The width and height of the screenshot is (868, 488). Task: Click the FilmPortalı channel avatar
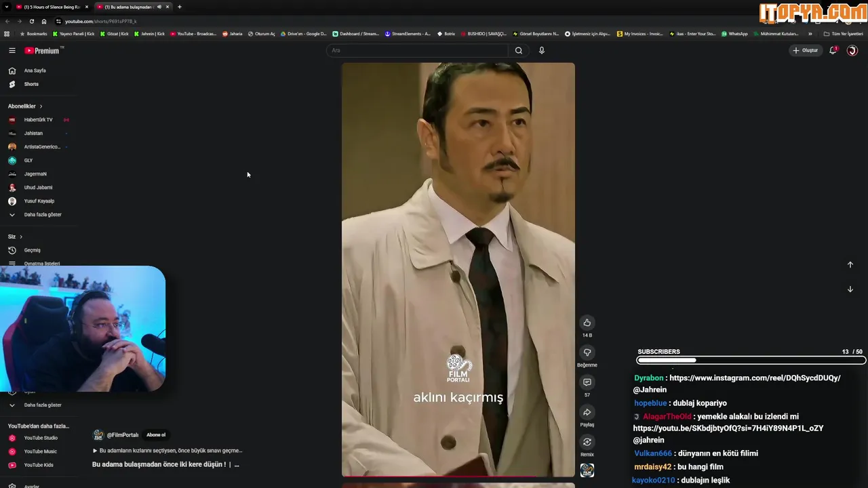pyautogui.click(x=98, y=435)
